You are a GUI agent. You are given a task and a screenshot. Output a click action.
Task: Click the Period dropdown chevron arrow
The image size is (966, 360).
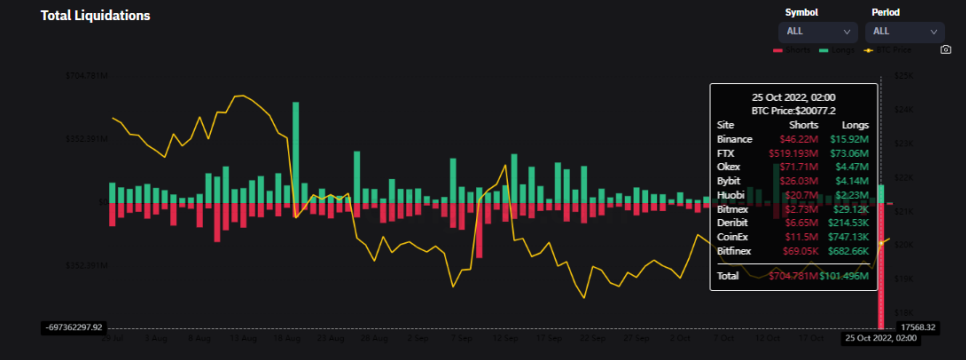(x=933, y=32)
